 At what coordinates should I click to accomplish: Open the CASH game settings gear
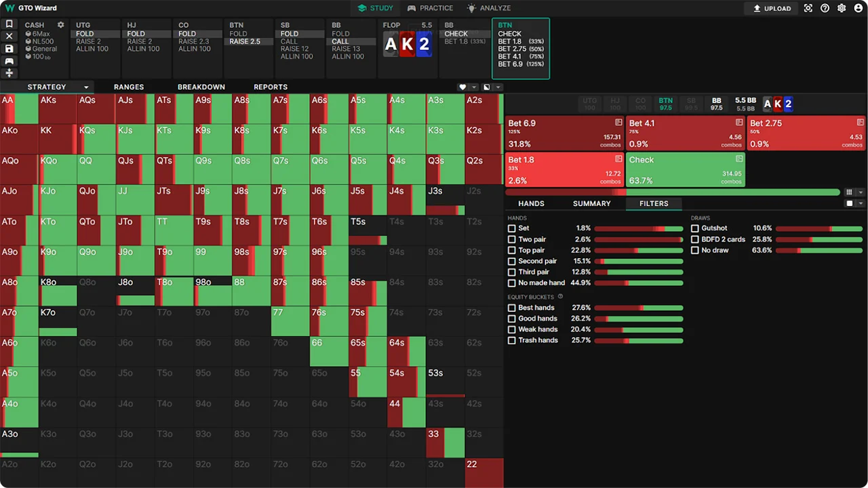[60, 25]
